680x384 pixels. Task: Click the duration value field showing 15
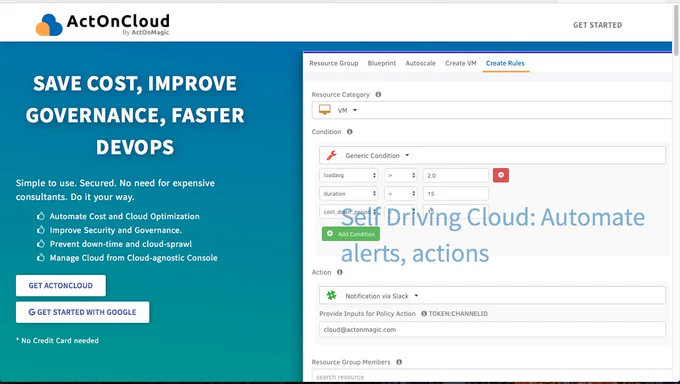point(456,194)
